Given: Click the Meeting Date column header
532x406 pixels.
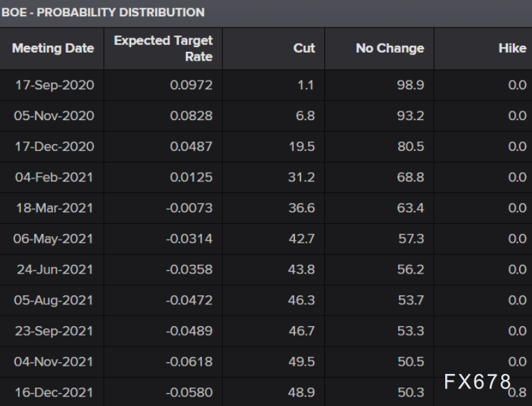Looking at the screenshot, I should coord(53,48).
